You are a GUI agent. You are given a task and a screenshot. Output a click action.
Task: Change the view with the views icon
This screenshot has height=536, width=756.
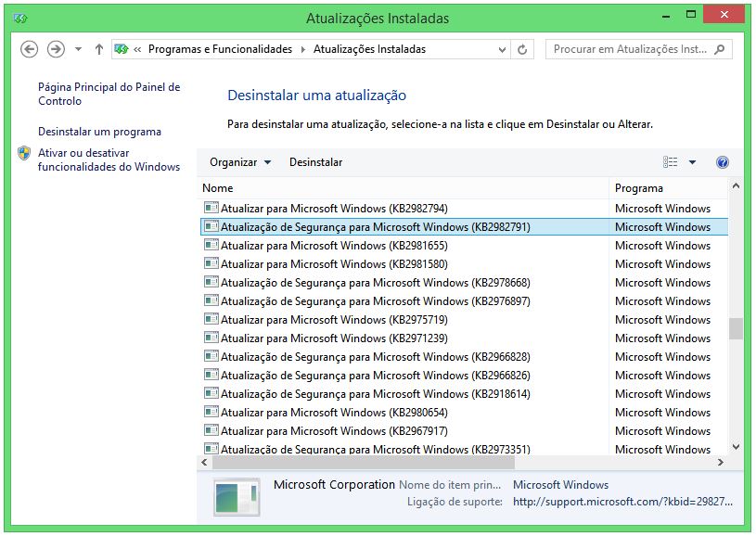[670, 162]
